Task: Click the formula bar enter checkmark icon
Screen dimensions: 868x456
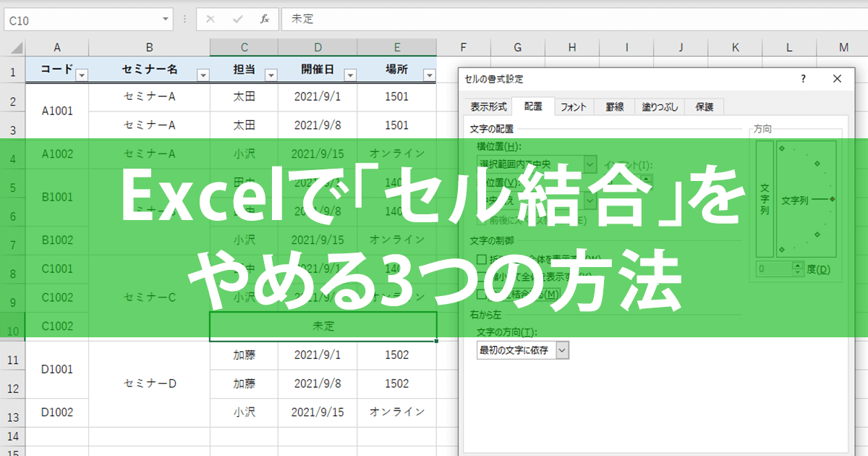Action: point(237,20)
